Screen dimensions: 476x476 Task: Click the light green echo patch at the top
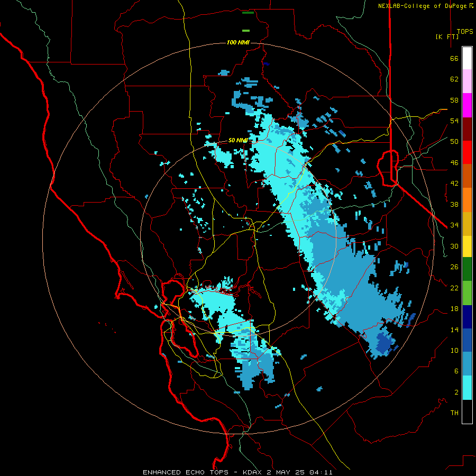point(246,31)
